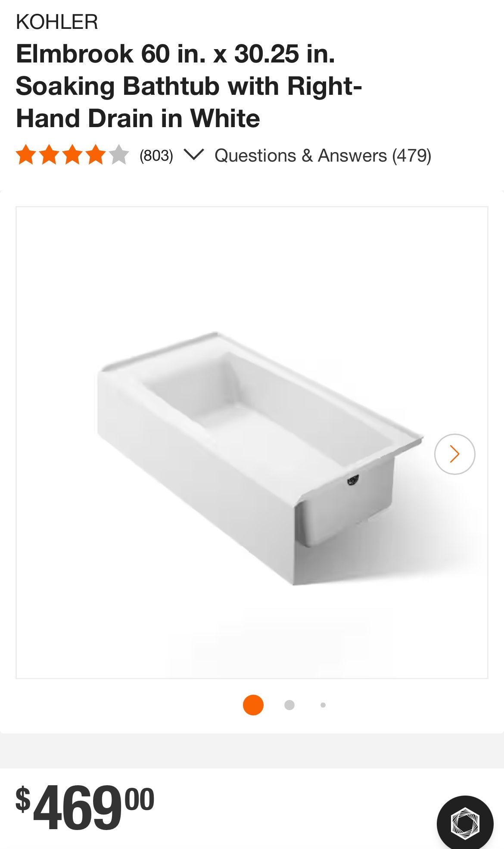Click the bathtub drain in the photo

point(353,480)
